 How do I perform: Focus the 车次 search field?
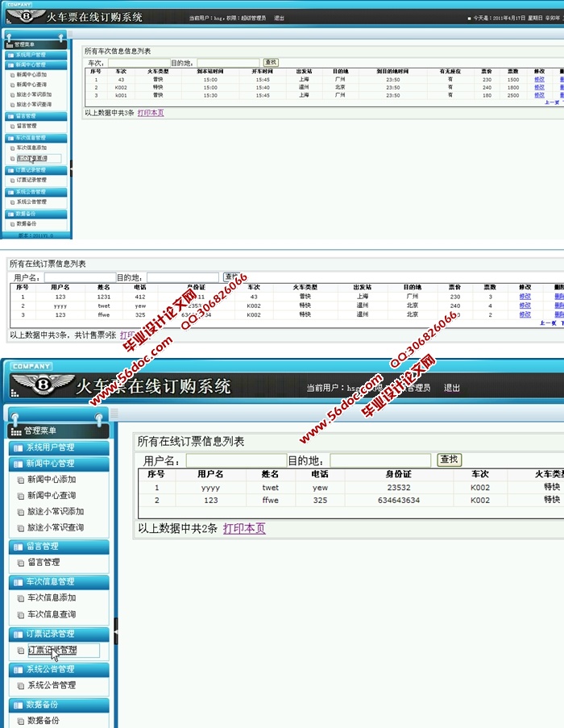139,63
